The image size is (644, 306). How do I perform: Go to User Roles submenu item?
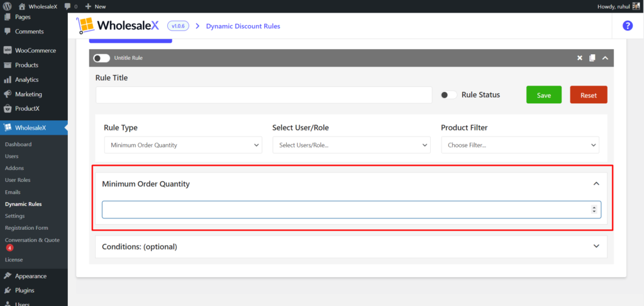[x=18, y=180]
